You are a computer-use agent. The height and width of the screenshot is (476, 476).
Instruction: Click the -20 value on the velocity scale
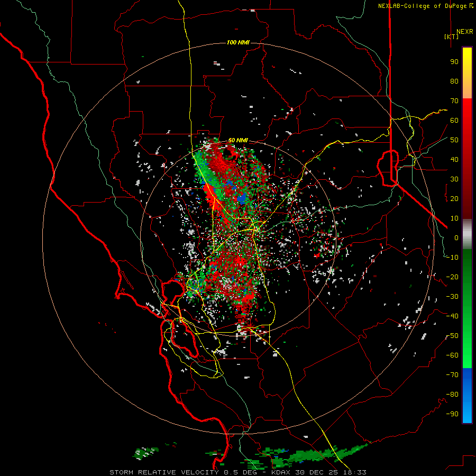point(452,277)
